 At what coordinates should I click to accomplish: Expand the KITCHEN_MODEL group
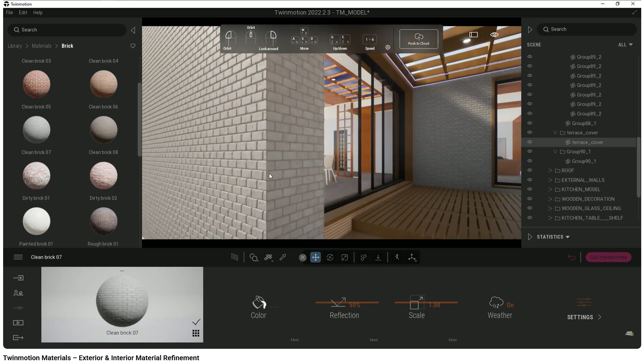(x=550, y=189)
